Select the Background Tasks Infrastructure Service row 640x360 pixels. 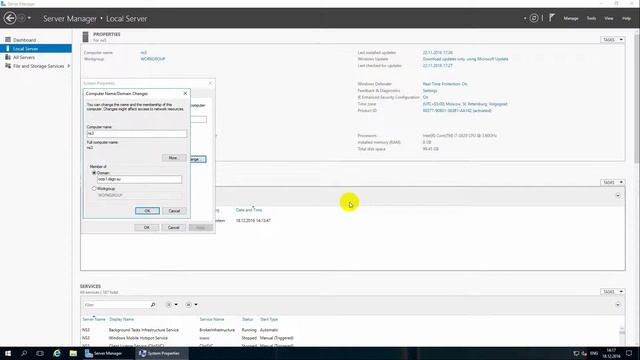click(x=351, y=329)
